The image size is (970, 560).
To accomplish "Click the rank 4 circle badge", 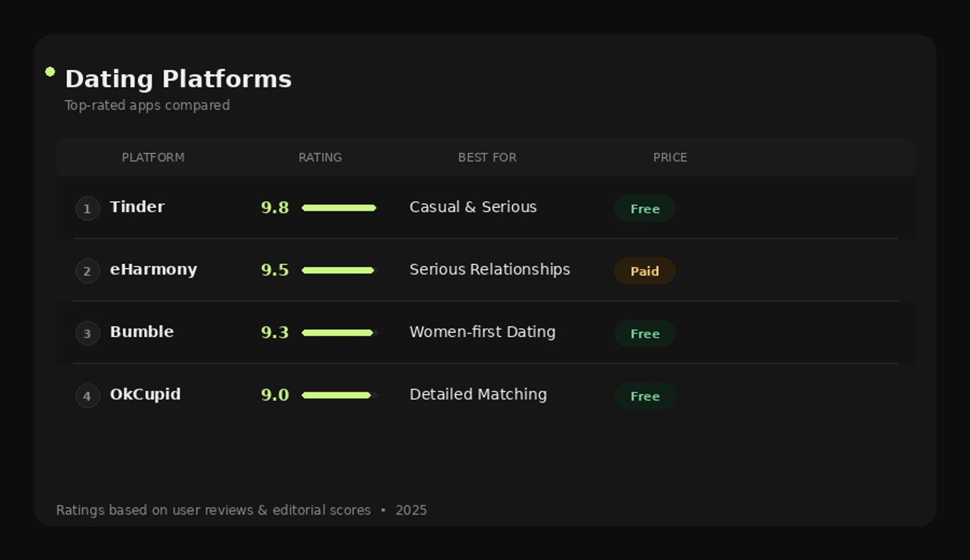I will tap(87, 396).
